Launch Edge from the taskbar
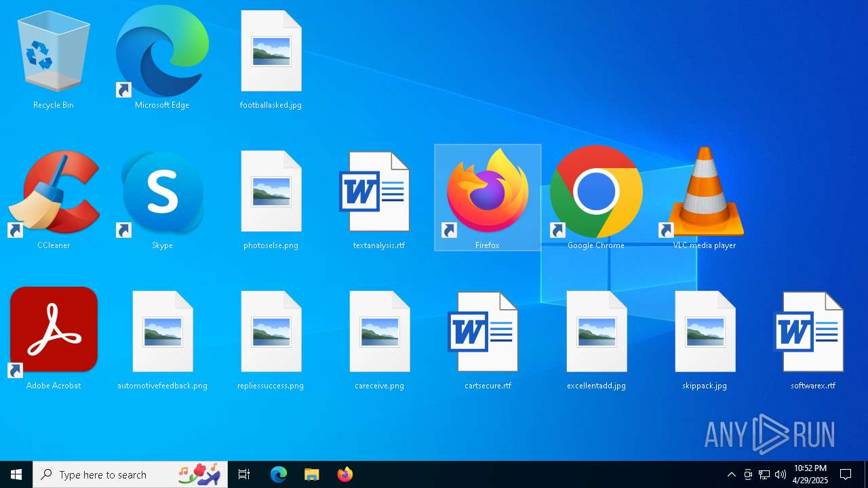 (x=279, y=474)
